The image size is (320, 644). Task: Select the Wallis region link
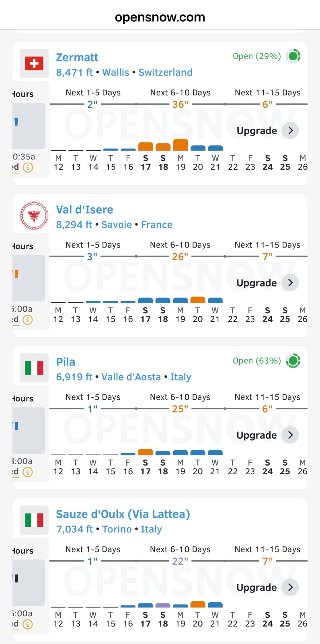pos(116,72)
